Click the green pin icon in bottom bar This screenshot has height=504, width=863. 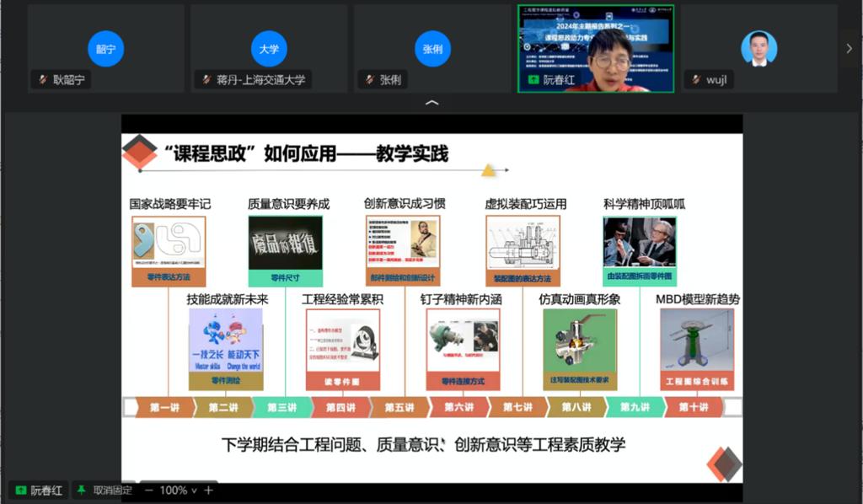click(x=82, y=491)
